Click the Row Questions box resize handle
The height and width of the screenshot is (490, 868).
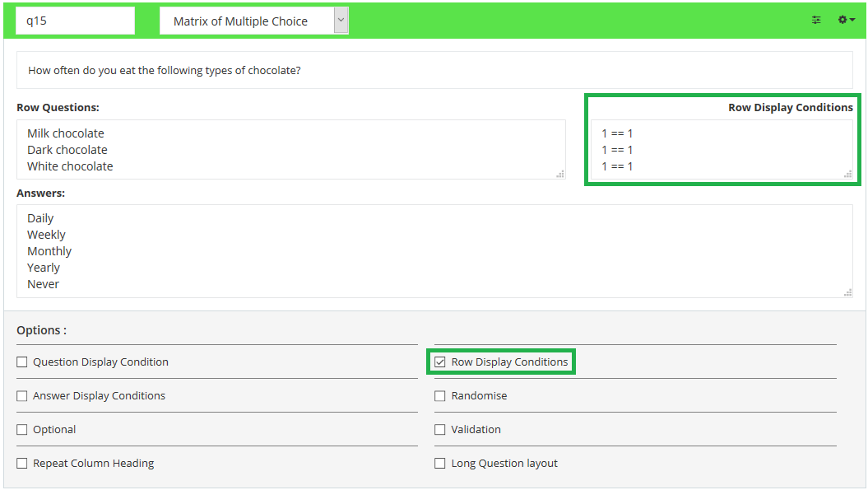tap(560, 174)
